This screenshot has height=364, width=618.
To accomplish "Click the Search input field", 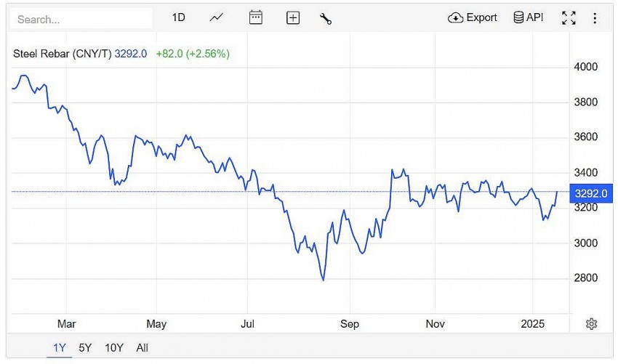I will (x=81, y=19).
